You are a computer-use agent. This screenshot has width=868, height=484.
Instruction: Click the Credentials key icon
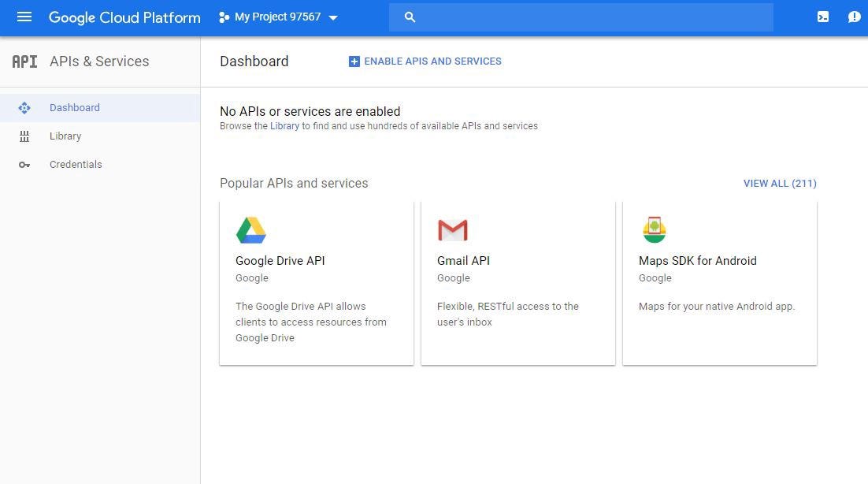pyautogui.click(x=24, y=165)
